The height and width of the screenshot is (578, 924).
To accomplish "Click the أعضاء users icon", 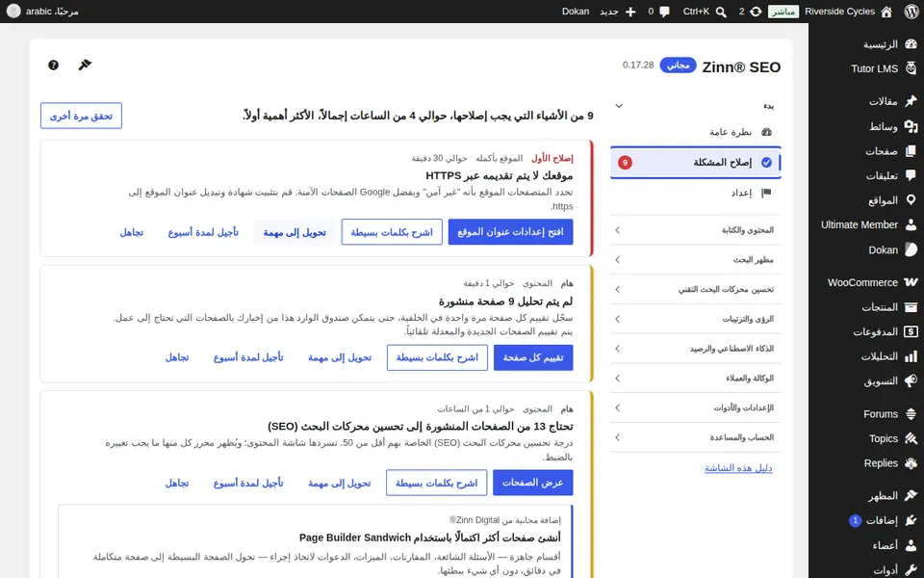I will coord(911,545).
